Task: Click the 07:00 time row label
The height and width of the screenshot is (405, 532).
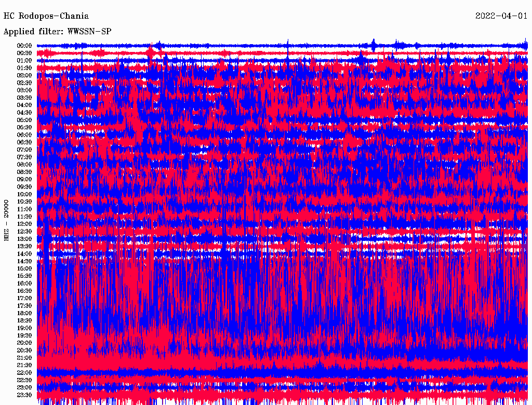Action: coord(24,150)
